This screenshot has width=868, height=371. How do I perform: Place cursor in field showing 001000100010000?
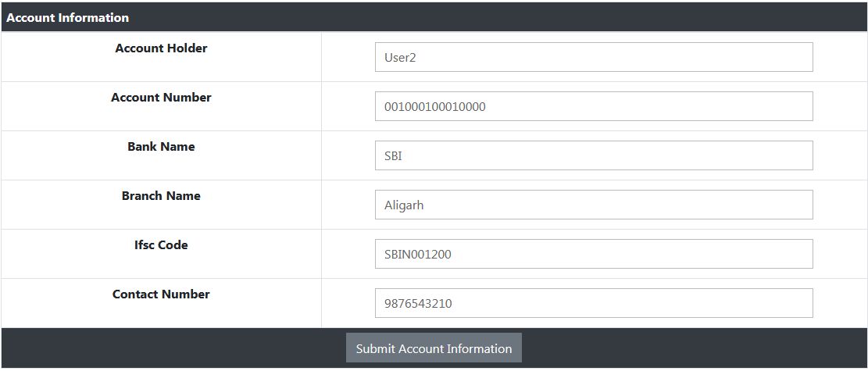[594, 106]
